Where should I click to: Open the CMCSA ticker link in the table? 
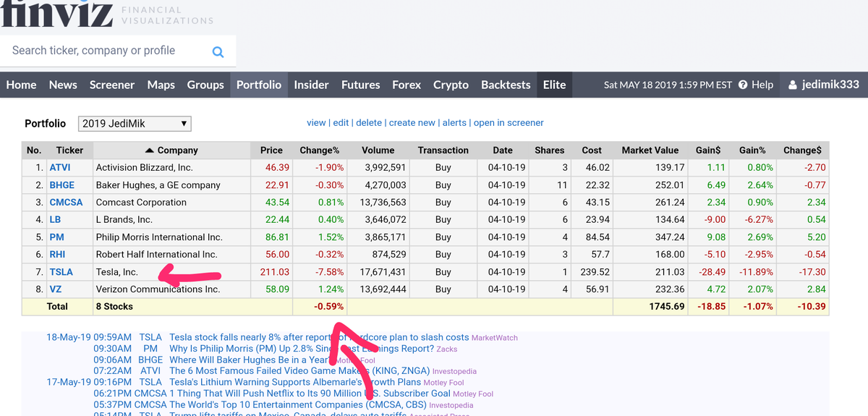(66, 203)
